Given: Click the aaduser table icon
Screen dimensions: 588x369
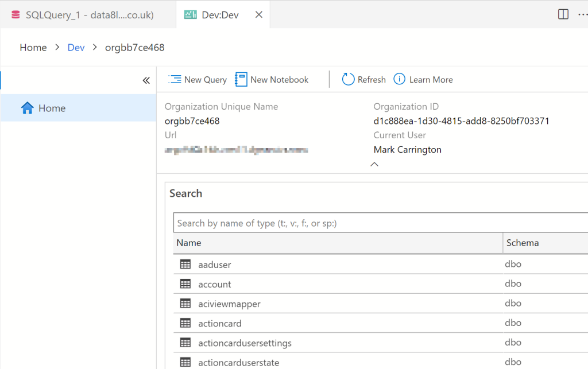Looking at the screenshot, I should pos(185,264).
